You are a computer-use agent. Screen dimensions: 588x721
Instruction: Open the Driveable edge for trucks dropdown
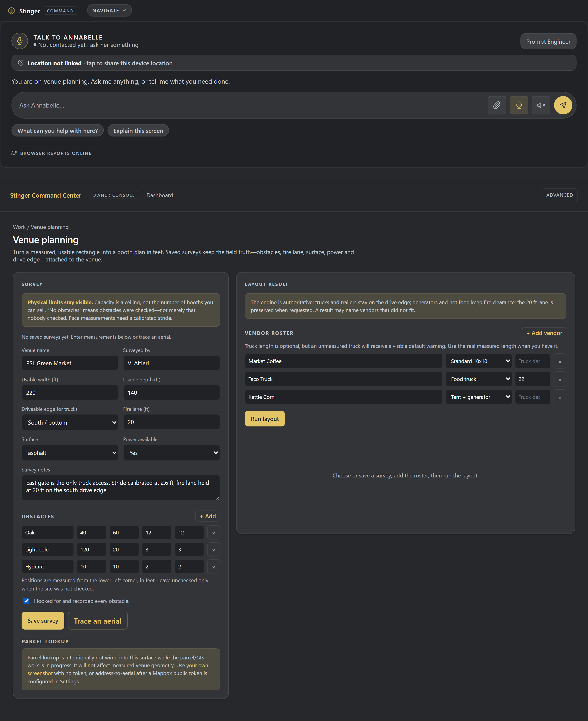pos(70,423)
